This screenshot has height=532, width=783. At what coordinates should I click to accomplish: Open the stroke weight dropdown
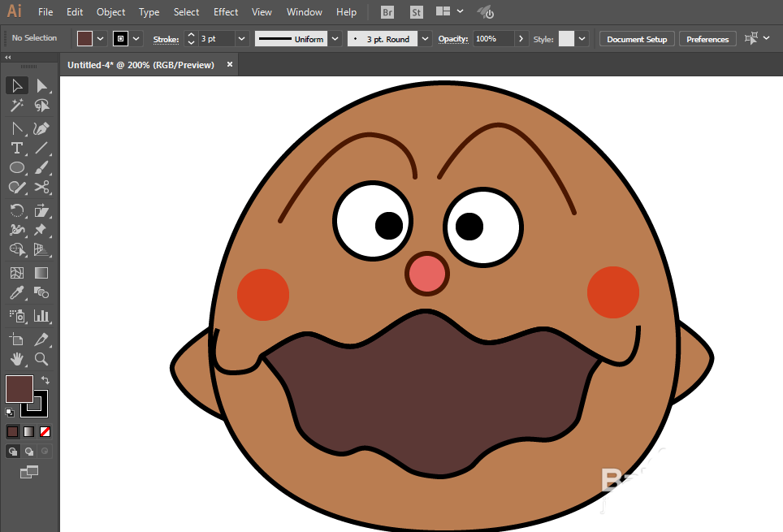point(242,39)
